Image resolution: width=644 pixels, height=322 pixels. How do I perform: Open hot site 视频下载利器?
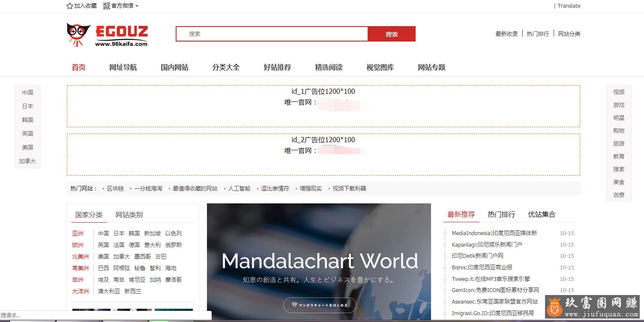pos(349,188)
